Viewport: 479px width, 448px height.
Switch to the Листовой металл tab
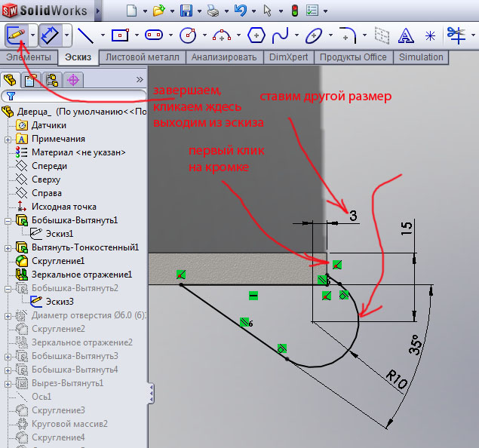[x=143, y=57]
